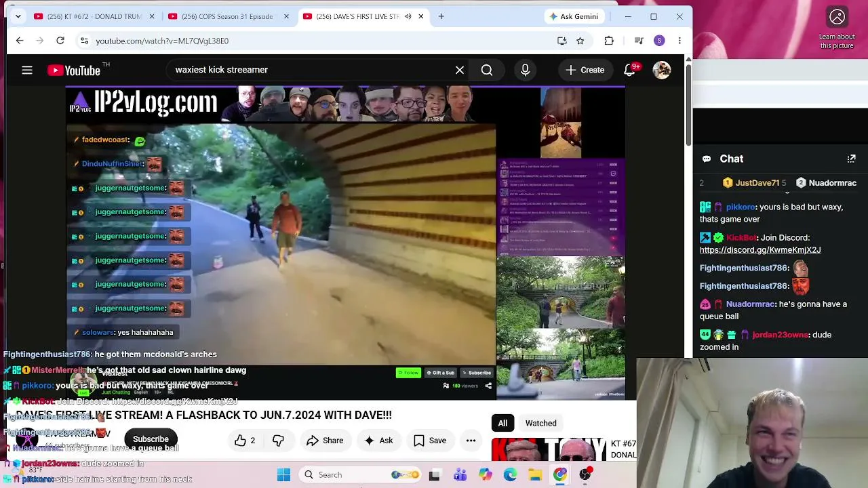Screen dimensions: 868x488
Task: Open the Extensions puzzle icon
Action: (609, 41)
